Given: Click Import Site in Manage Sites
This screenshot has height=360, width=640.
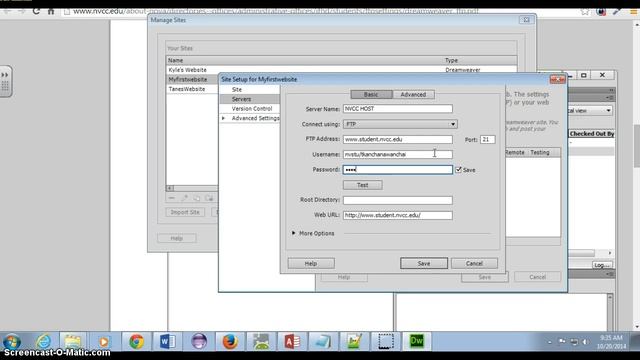Looking at the screenshot, I should 185,212.
